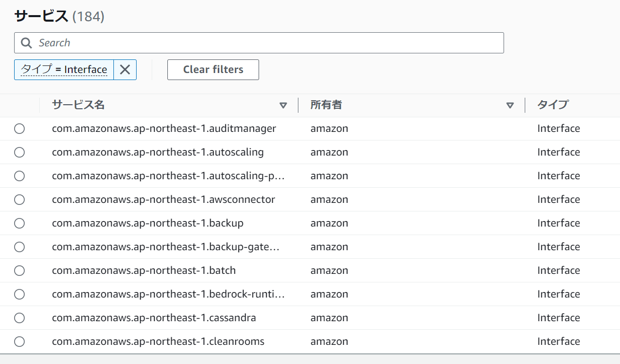
Task: Click the サービス名 column header
Action: pyautogui.click(x=78, y=105)
